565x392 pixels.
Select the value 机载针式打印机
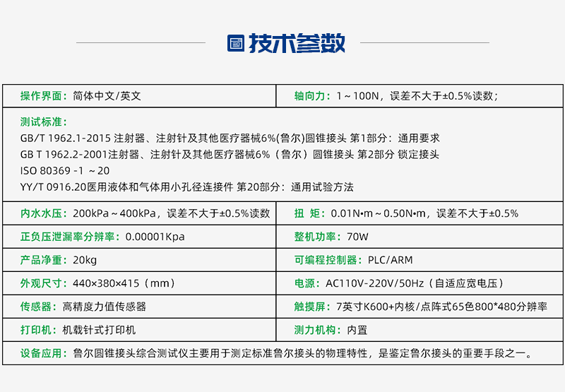[x=99, y=330]
